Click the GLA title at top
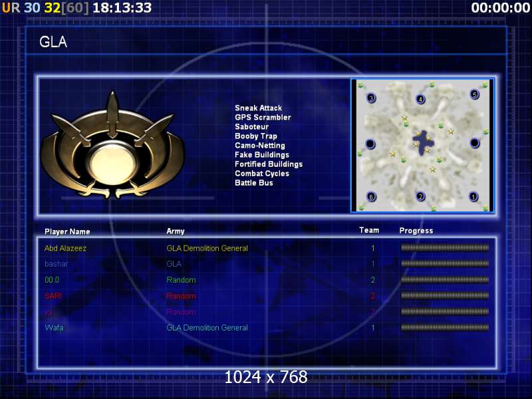Viewport: 532px width, 399px height. point(53,42)
